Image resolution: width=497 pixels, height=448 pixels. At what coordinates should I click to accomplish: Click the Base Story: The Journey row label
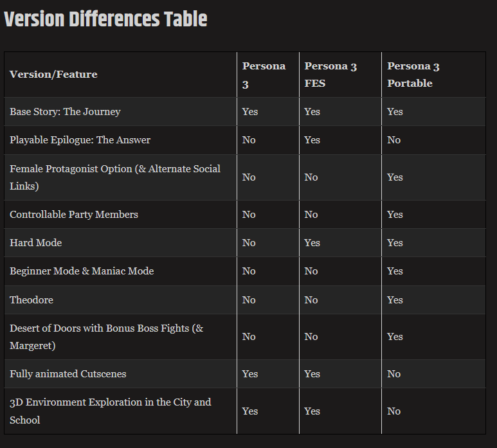click(x=65, y=112)
